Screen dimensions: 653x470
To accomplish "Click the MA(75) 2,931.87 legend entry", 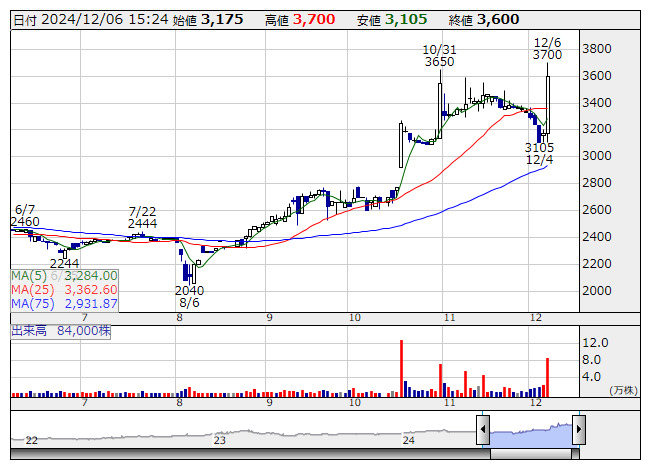I will pyautogui.click(x=65, y=304).
